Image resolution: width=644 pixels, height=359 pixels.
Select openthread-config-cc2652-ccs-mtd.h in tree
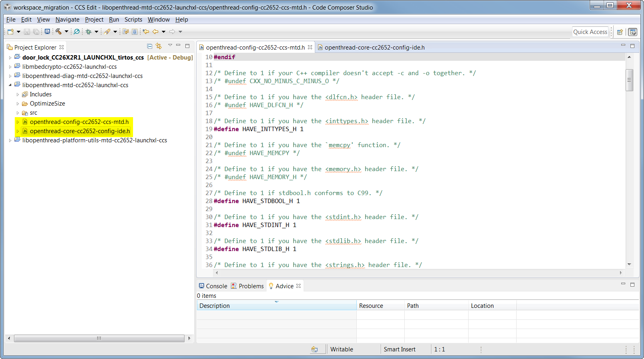pyautogui.click(x=79, y=122)
